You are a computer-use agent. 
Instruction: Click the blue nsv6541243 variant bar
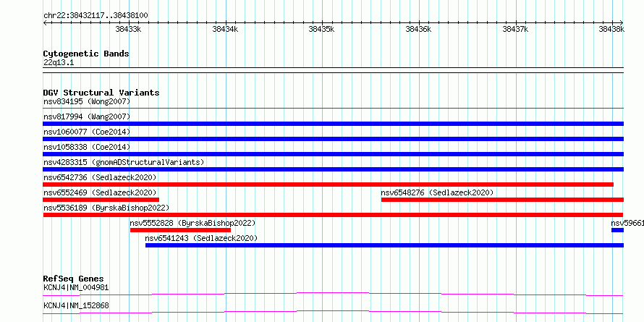pyautogui.click(x=384, y=245)
